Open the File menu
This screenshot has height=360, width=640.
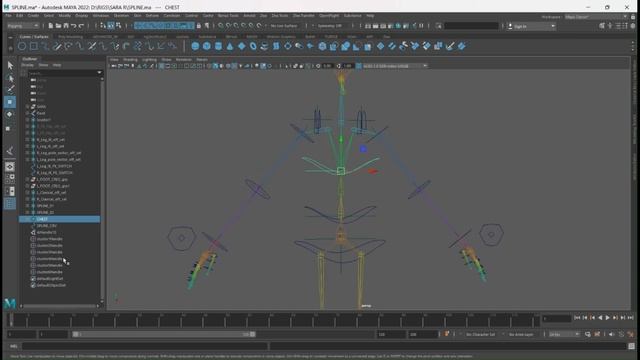click(x=8, y=16)
